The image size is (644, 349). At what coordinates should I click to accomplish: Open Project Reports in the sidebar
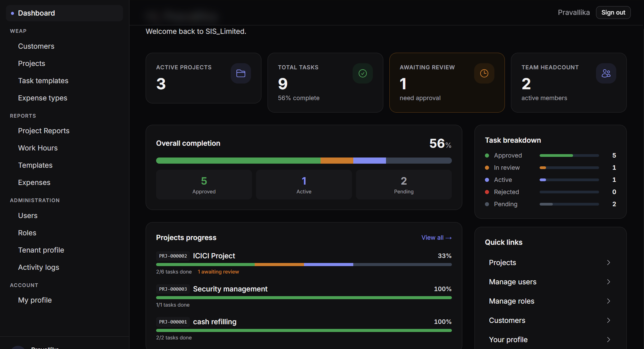coord(43,131)
